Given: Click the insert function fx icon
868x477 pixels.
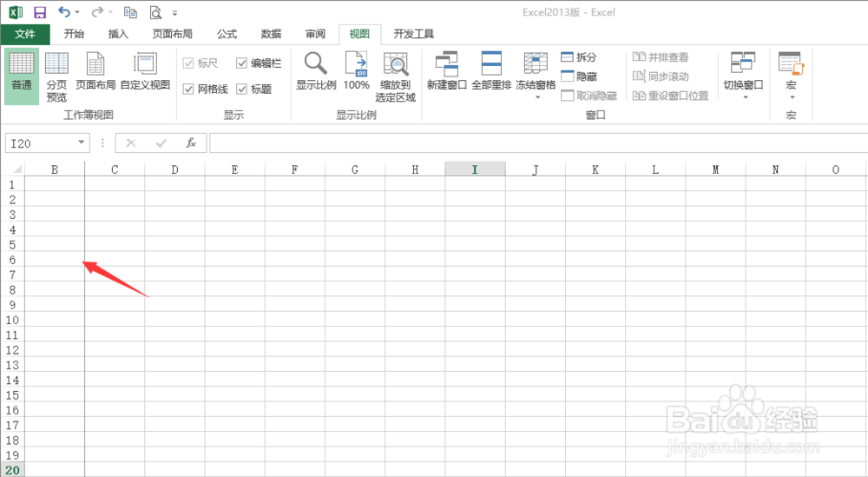Looking at the screenshot, I should 191,143.
